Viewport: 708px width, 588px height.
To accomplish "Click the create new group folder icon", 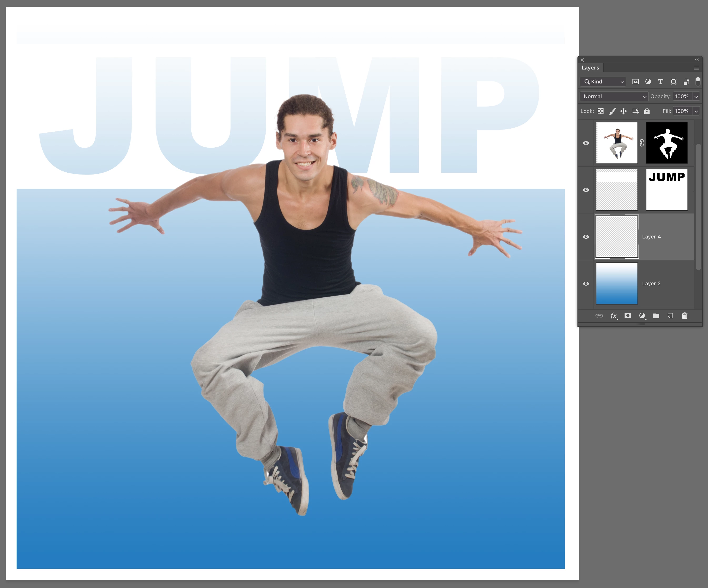I will [656, 316].
